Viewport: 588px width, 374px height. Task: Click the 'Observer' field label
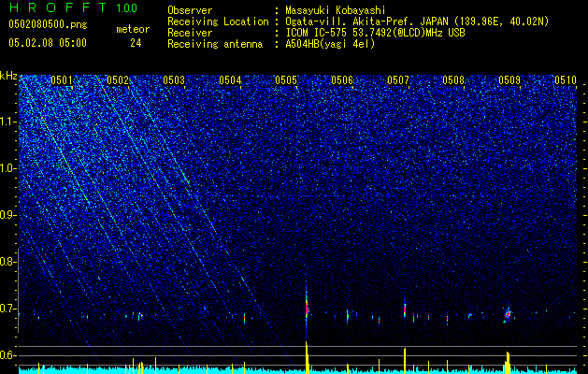pyautogui.click(x=190, y=10)
